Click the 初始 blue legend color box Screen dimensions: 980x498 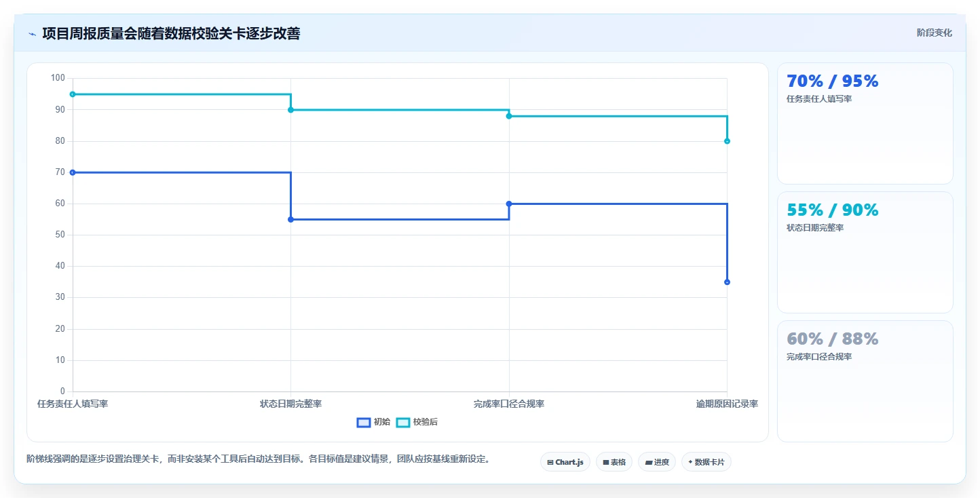pyautogui.click(x=363, y=422)
